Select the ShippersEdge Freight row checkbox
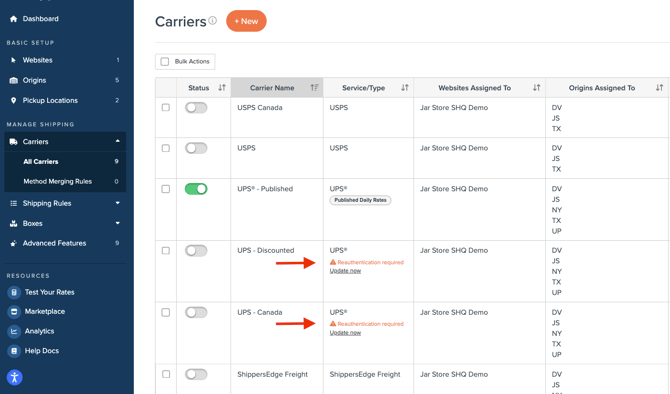The height and width of the screenshot is (394, 670). pos(166,374)
